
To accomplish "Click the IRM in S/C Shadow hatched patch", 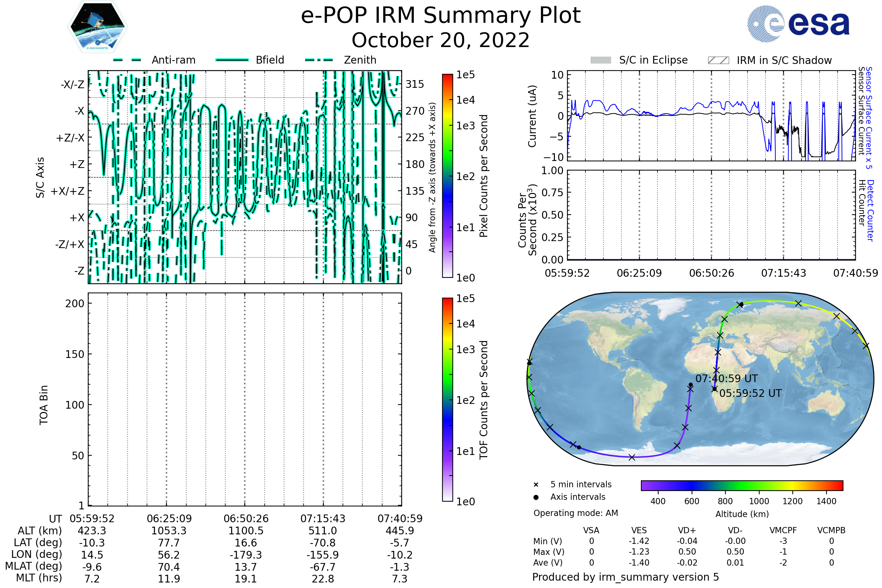I will (x=718, y=60).
